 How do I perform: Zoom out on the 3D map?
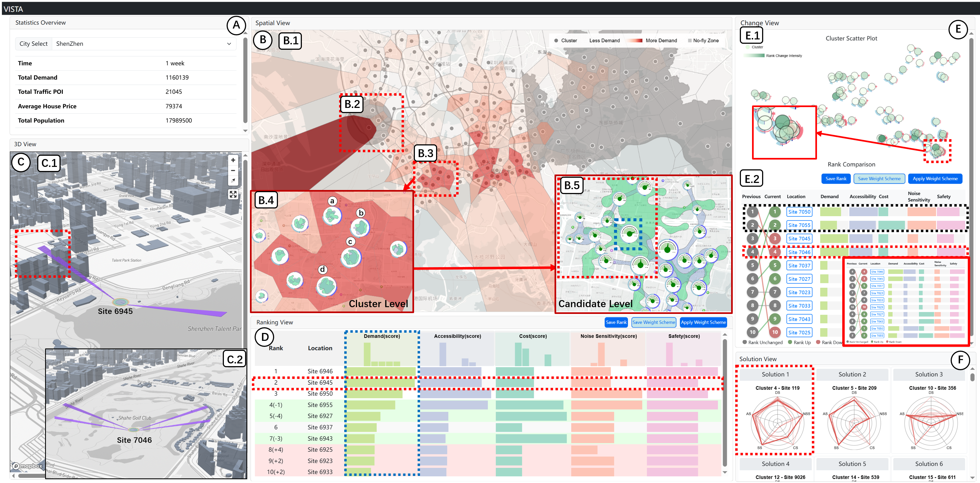[x=233, y=170]
